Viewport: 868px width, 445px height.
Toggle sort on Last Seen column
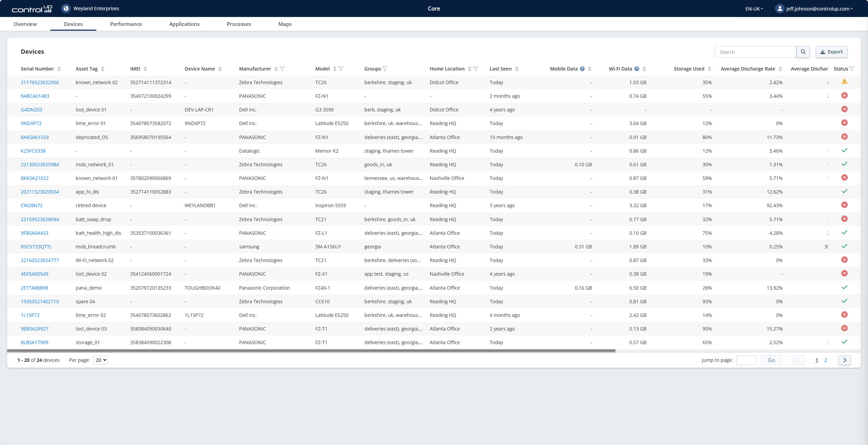(517, 69)
